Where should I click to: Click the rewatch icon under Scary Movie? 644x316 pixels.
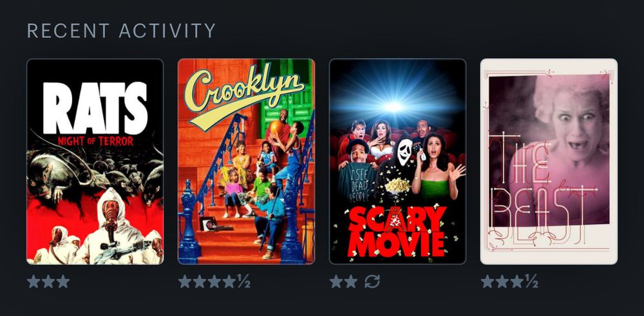click(x=372, y=281)
